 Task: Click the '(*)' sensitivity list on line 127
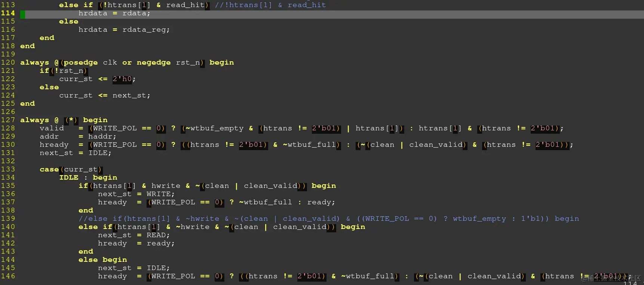pyautogui.click(x=71, y=120)
